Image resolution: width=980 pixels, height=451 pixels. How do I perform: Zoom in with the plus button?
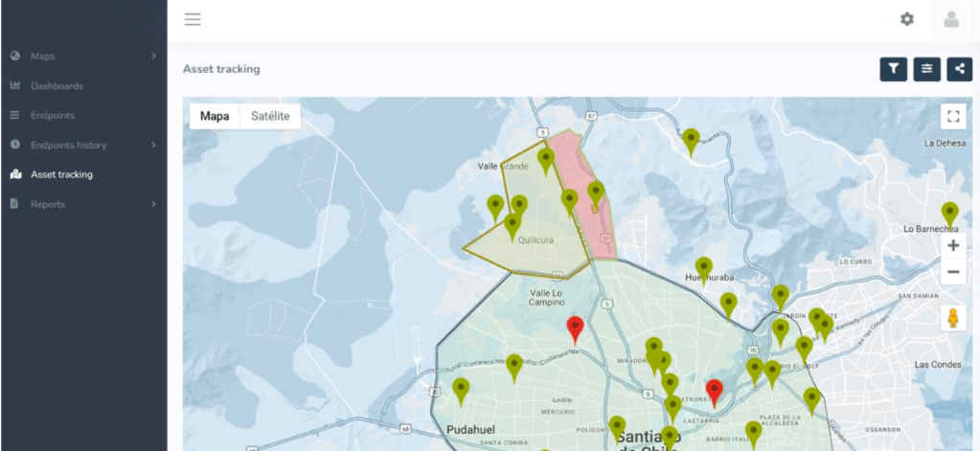click(x=953, y=246)
